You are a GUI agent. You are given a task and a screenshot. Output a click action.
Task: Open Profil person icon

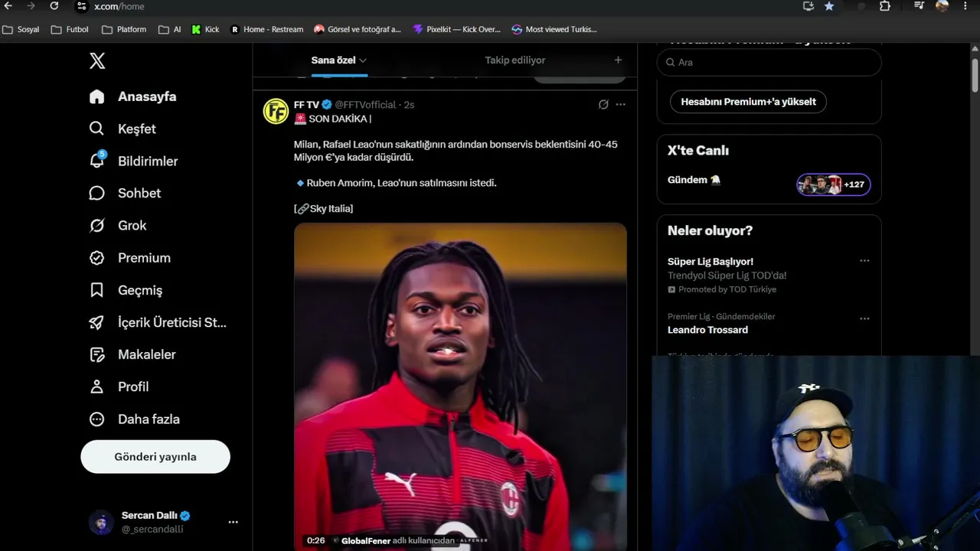pos(96,386)
